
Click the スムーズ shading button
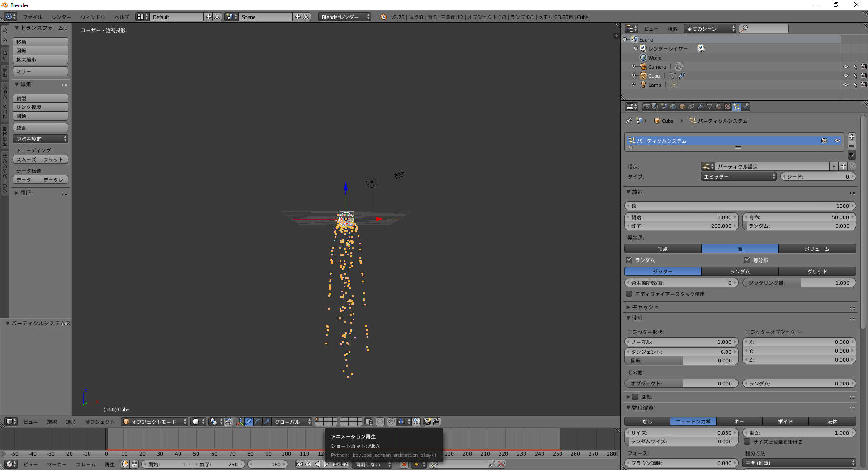pos(26,160)
